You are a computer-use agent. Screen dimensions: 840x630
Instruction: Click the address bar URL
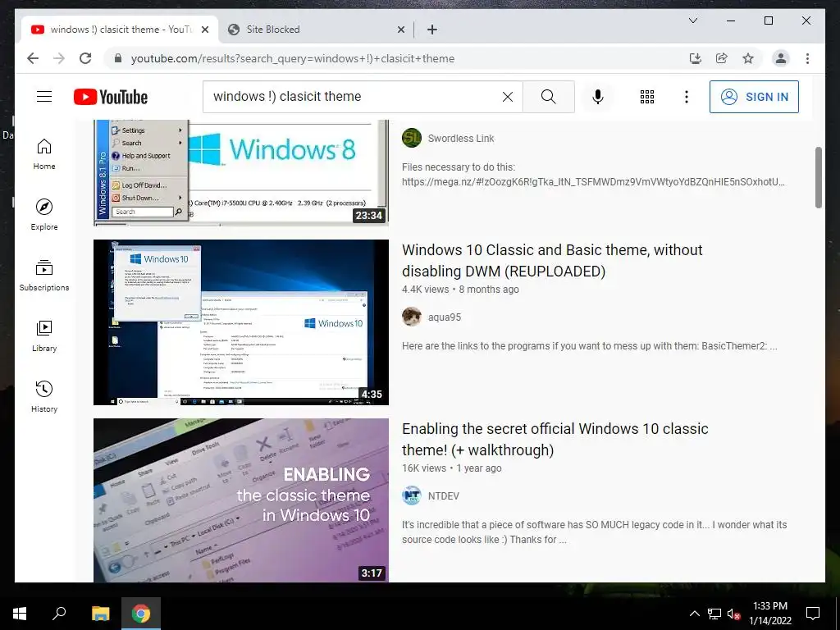tap(293, 58)
